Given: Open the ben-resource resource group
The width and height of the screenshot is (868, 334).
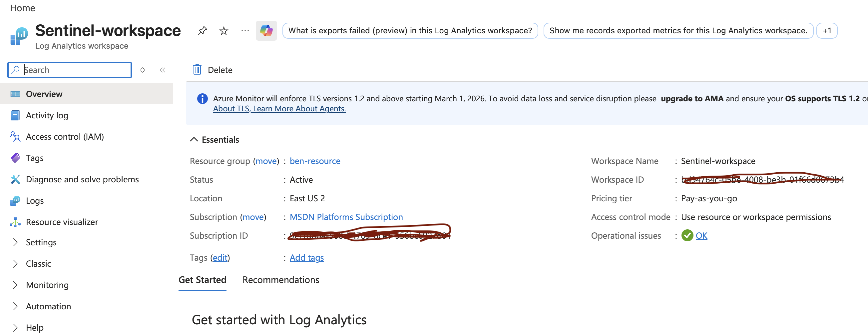Looking at the screenshot, I should (315, 161).
